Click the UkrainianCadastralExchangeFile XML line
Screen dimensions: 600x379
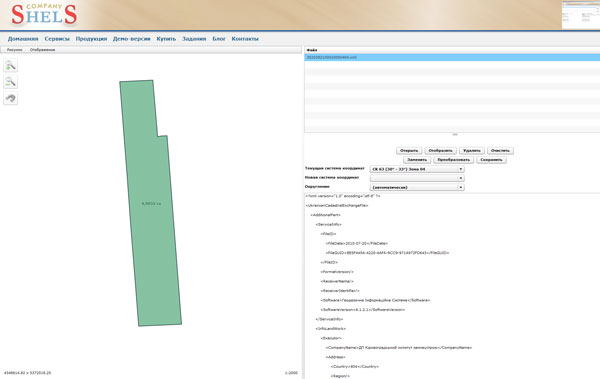coord(337,206)
